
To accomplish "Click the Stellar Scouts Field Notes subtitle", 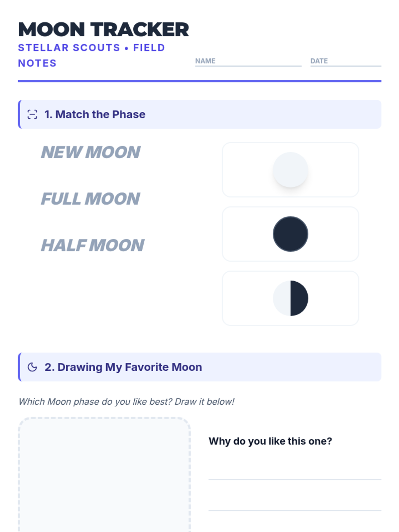I will pyautogui.click(x=91, y=55).
